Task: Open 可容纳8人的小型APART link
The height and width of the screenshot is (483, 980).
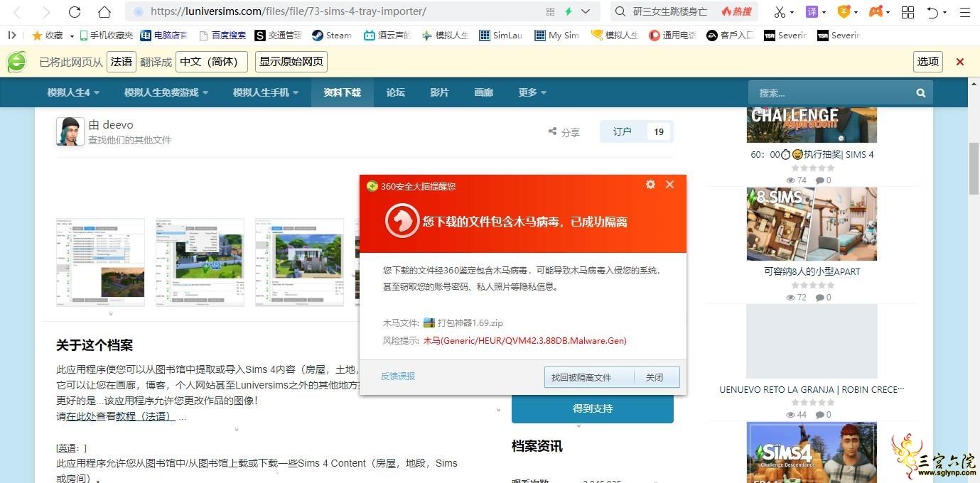Action: pos(812,272)
